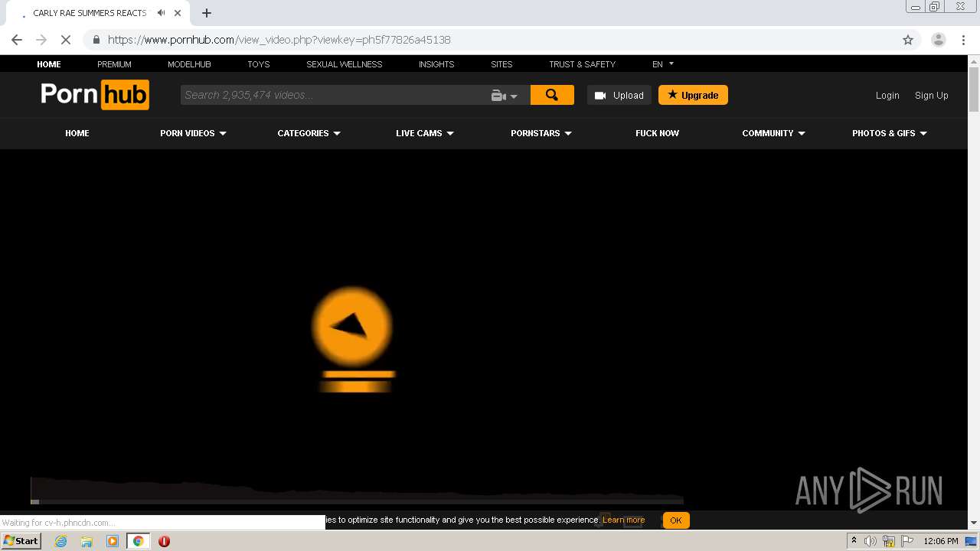This screenshot has height=551, width=980.
Task: Click OK on the cookie notice
Action: (x=675, y=520)
